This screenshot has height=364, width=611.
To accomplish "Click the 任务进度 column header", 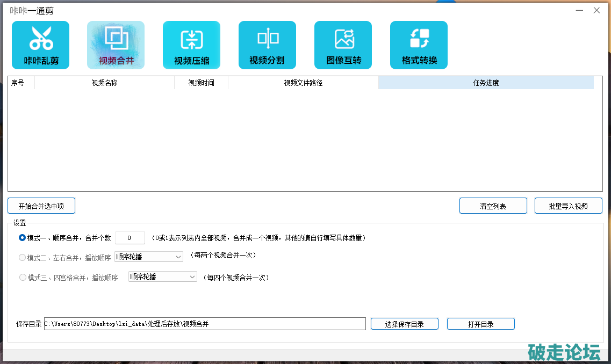I will [x=486, y=83].
